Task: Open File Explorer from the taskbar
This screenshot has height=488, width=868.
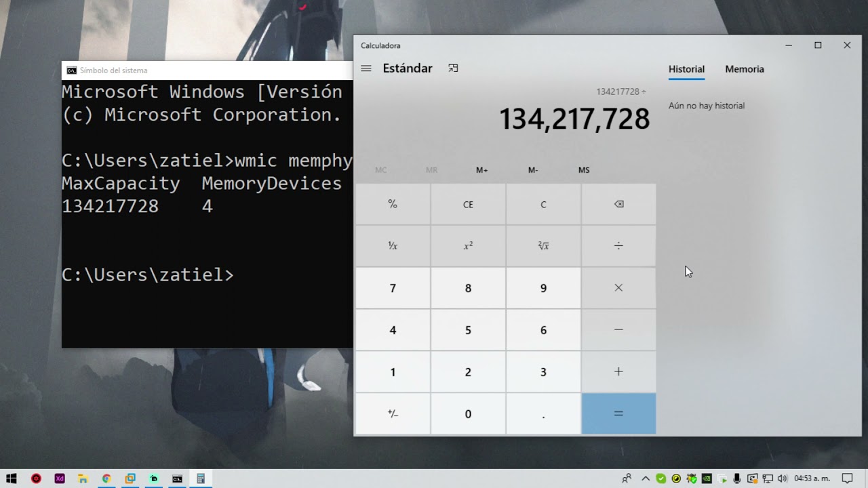Action: point(83,479)
